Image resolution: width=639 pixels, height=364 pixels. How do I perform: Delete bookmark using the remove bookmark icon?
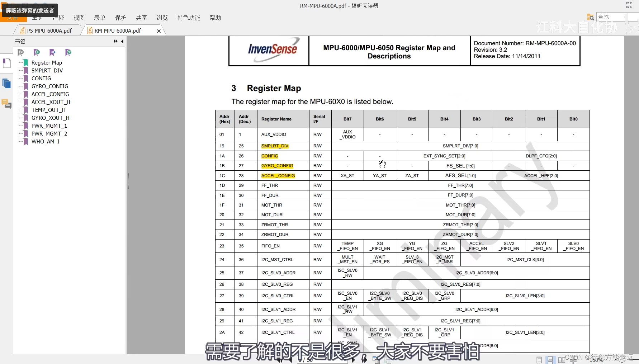click(21, 52)
